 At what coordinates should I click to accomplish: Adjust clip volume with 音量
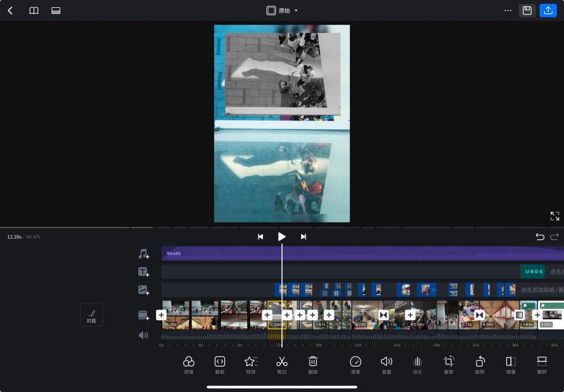[386, 365]
